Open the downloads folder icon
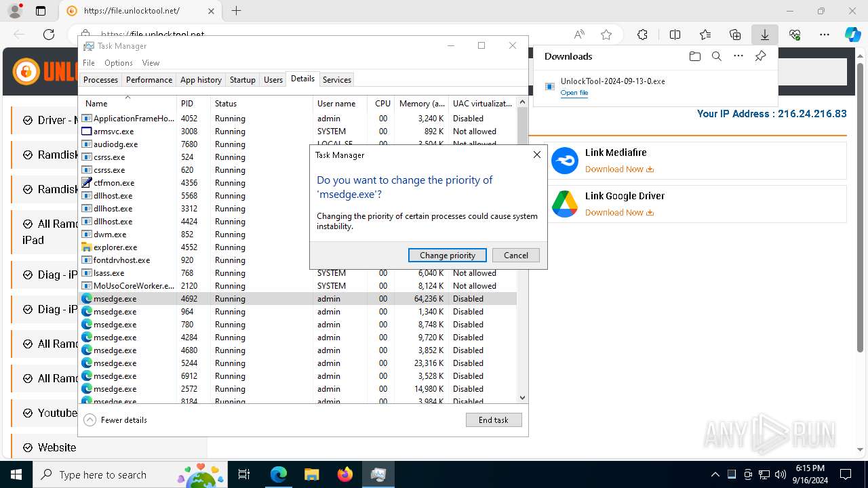The height and width of the screenshot is (488, 868). (694, 56)
